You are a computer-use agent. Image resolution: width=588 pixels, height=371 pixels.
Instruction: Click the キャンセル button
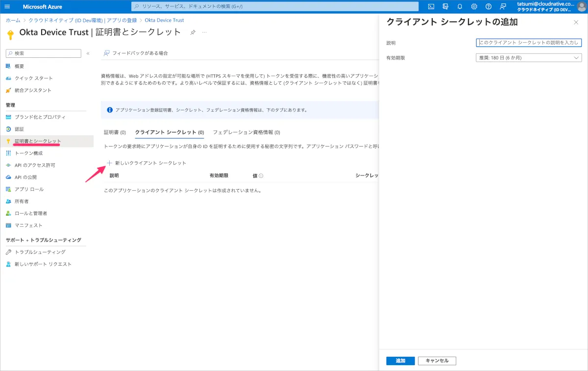point(437,361)
